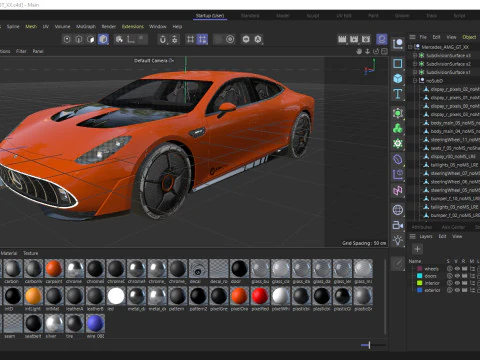
Task: Click the first grid workplane icon
Action: [190, 39]
